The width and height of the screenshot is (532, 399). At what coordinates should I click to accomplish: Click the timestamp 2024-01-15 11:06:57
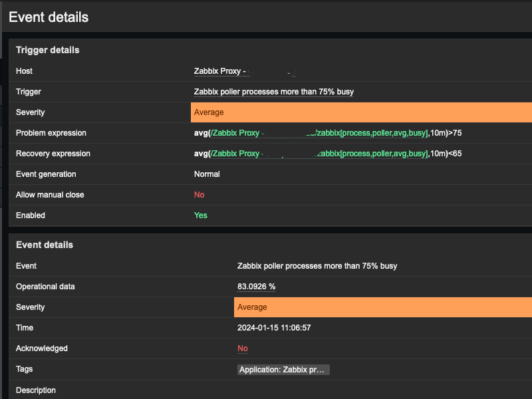pyautogui.click(x=274, y=328)
